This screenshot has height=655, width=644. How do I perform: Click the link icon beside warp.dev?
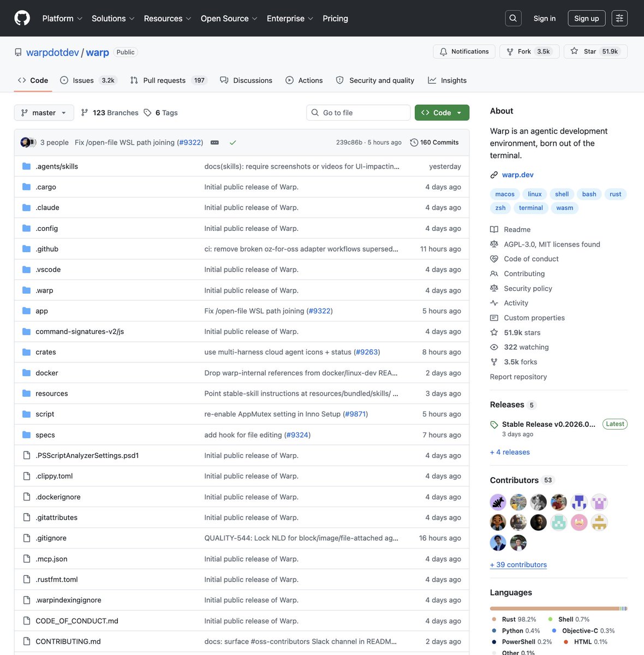point(494,175)
